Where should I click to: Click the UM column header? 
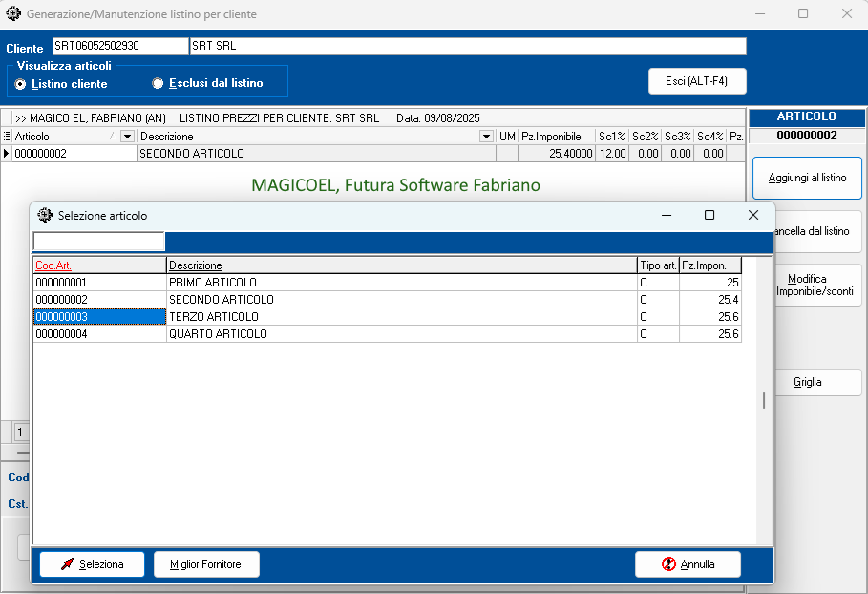point(507,137)
